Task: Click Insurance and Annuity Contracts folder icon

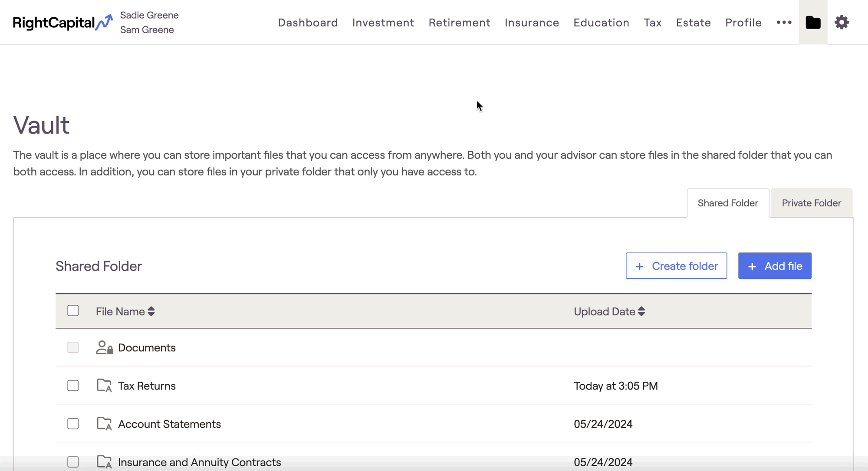Action: (x=104, y=462)
